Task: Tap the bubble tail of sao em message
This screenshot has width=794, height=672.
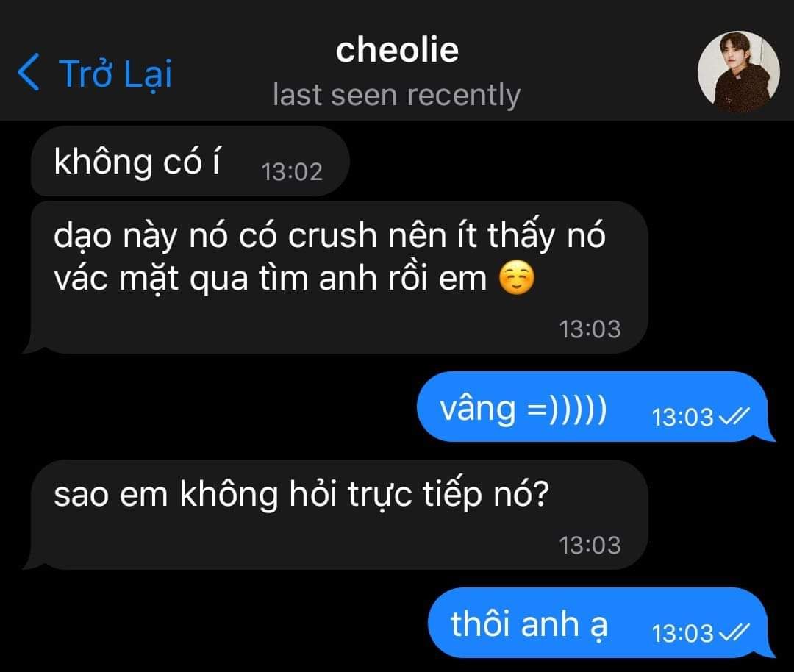Action: 33,561
